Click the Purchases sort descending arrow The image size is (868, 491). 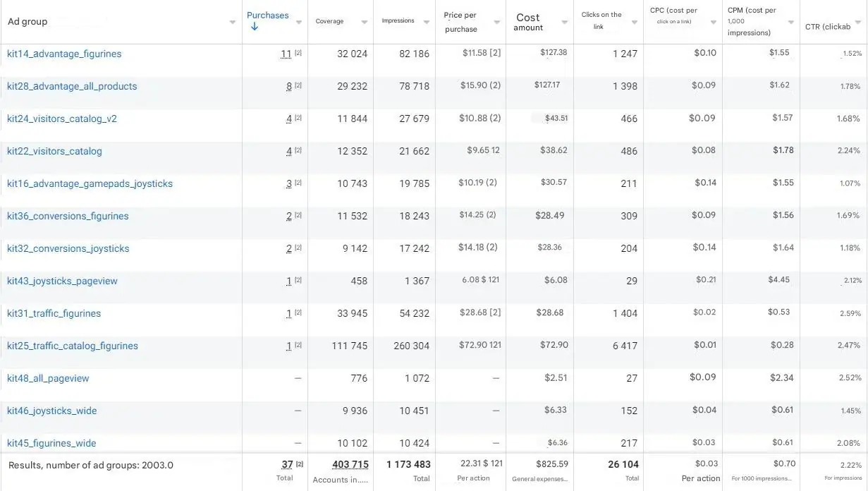(254, 28)
